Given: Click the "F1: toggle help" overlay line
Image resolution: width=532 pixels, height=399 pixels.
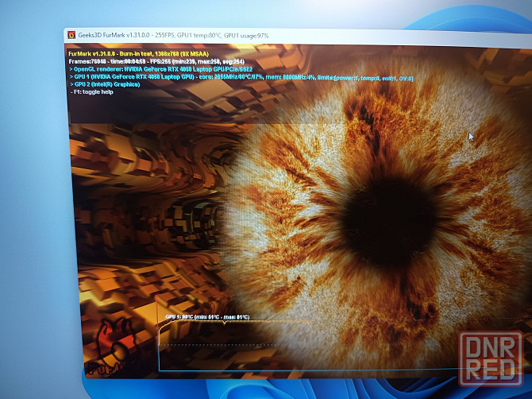Looking at the screenshot, I should point(103,92).
